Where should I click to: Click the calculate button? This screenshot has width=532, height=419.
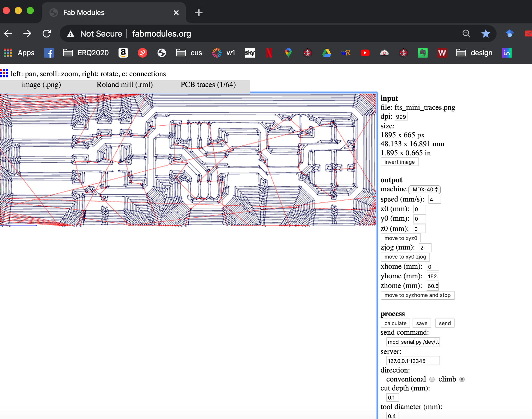click(395, 323)
